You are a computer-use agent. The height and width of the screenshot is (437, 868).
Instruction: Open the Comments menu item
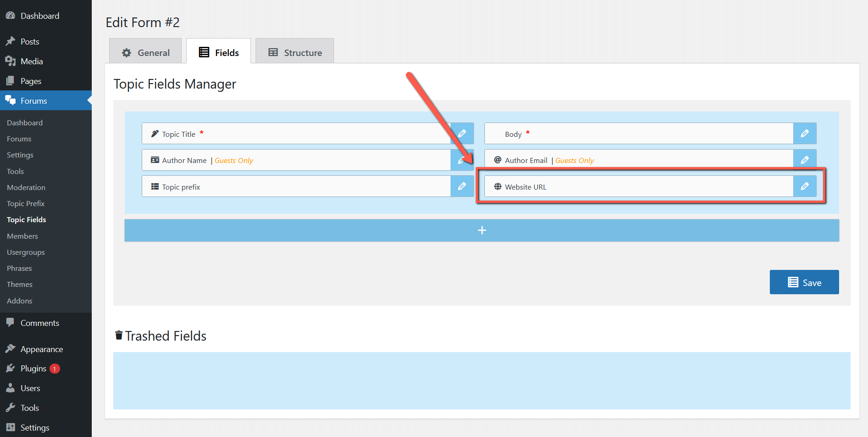39,323
